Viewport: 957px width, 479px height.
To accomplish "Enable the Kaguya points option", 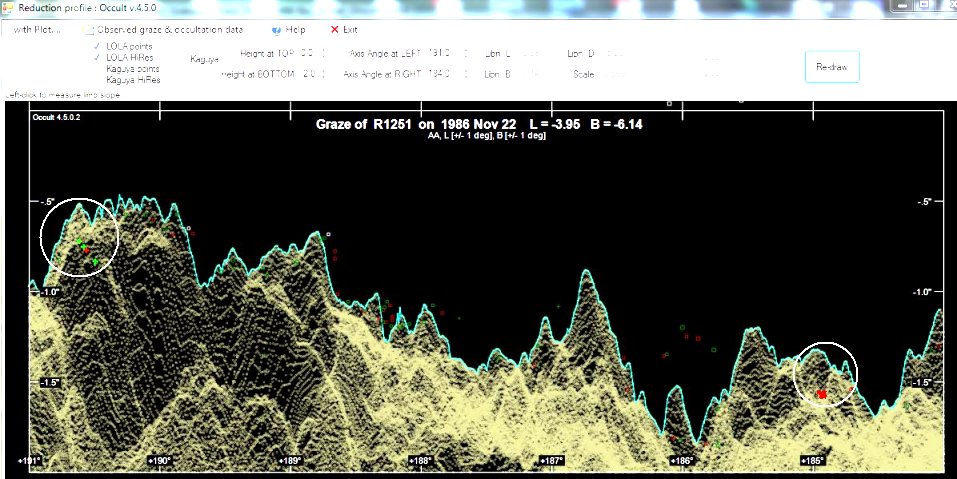I will (130, 69).
